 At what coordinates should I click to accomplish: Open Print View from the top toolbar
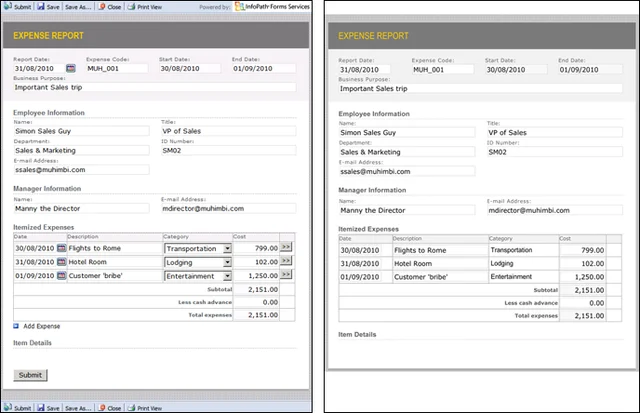[144, 7]
